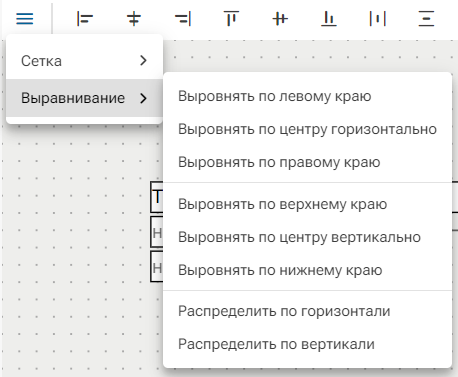Image resolution: width=458 pixels, height=377 pixels.
Task: Choose Выровнять по центру горизонтально
Action: (x=307, y=129)
